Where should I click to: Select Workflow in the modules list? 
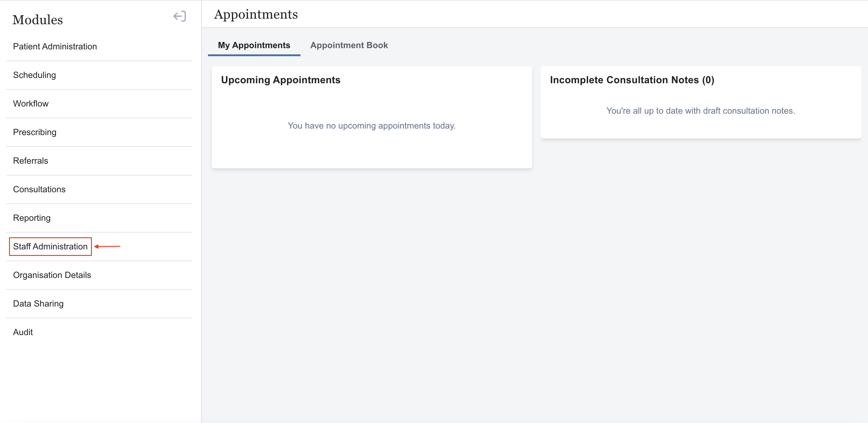pyautogui.click(x=31, y=103)
